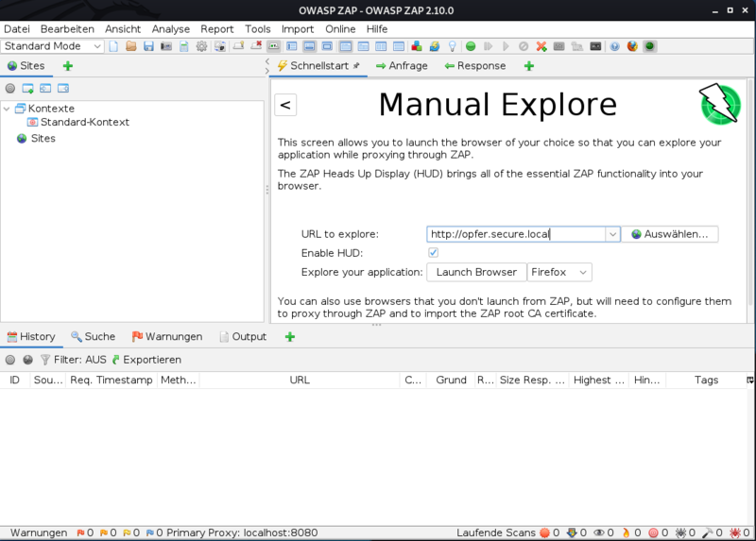Click the Auswählen... button
This screenshot has height=541, width=756.
(x=669, y=234)
